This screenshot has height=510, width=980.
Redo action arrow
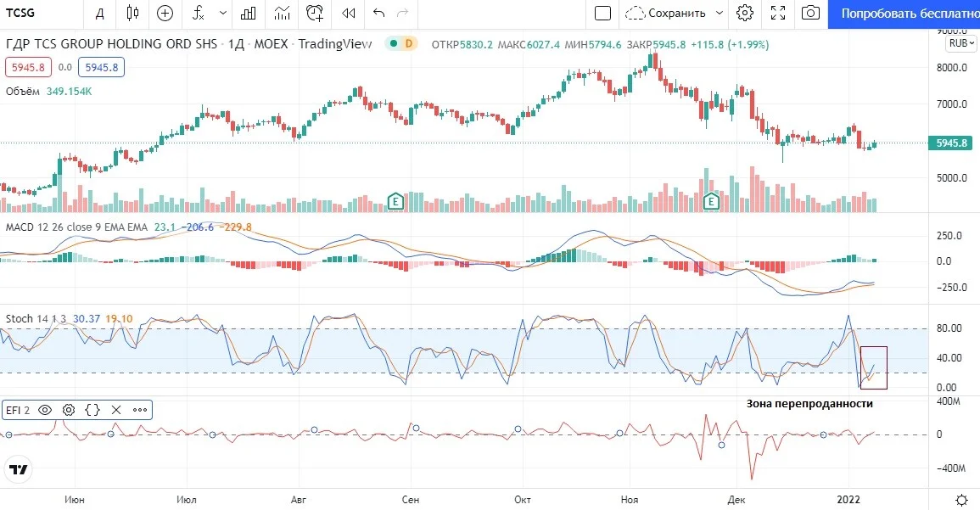tap(403, 13)
